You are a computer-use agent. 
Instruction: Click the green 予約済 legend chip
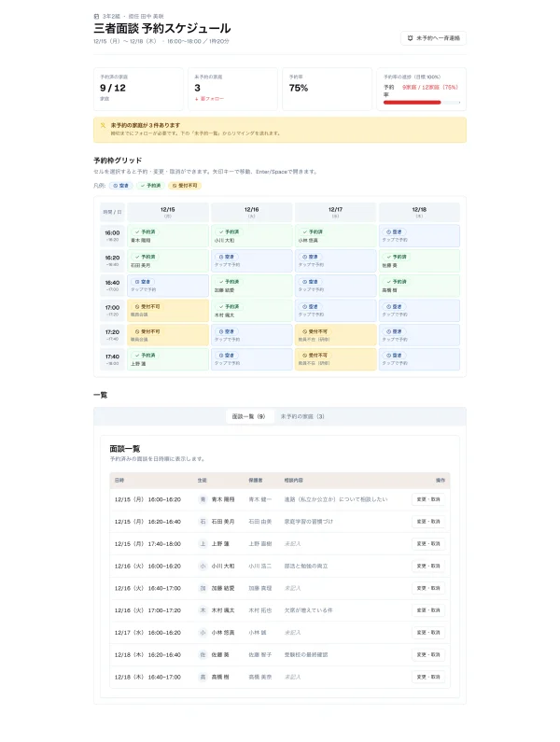pyautogui.click(x=150, y=186)
